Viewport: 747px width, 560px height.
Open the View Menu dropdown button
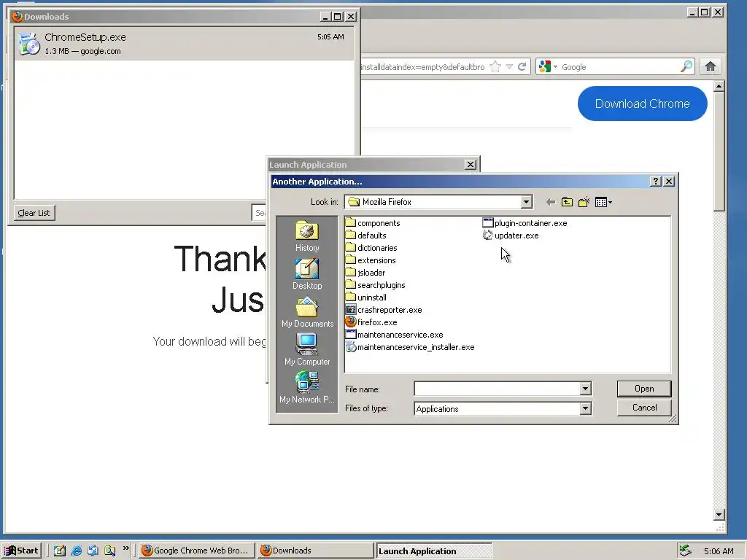(x=603, y=203)
